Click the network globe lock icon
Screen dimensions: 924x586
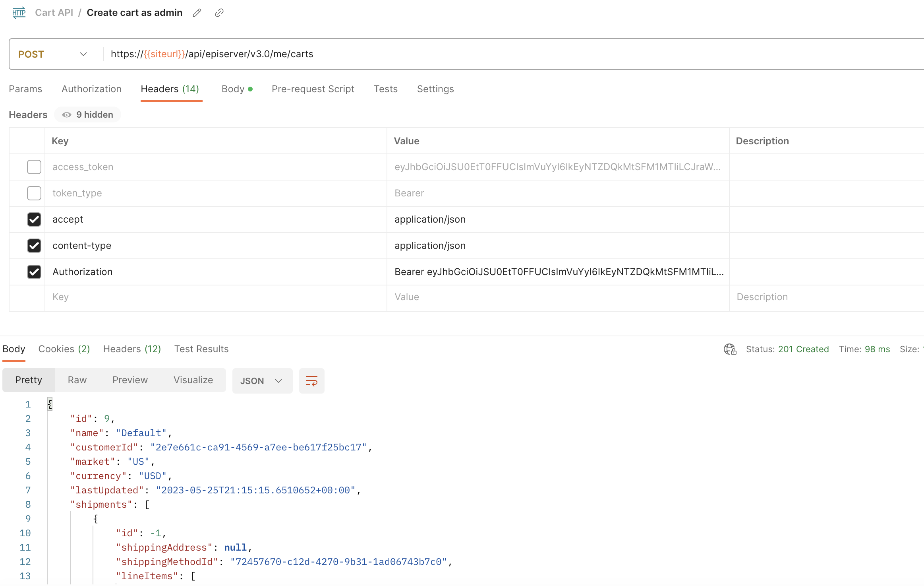pyautogui.click(x=730, y=349)
